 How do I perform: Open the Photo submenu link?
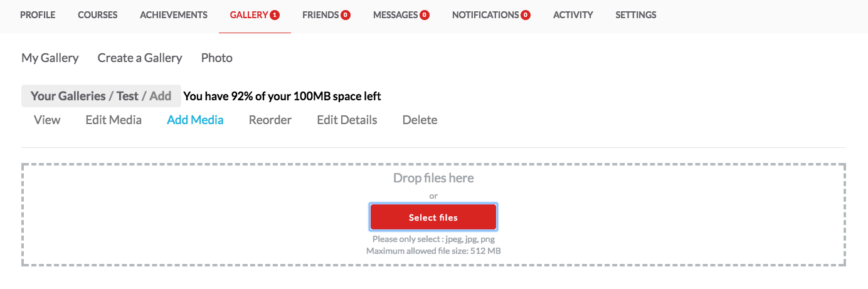coord(217,58)
